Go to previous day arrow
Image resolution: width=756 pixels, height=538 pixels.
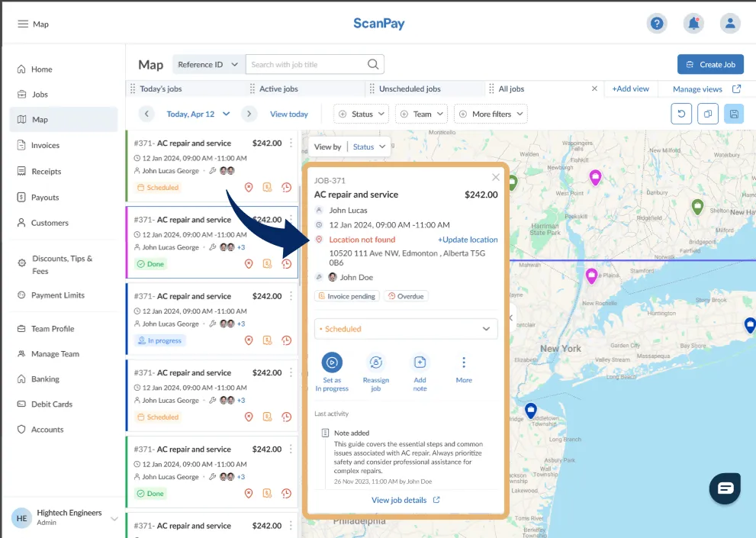(146, 114)
